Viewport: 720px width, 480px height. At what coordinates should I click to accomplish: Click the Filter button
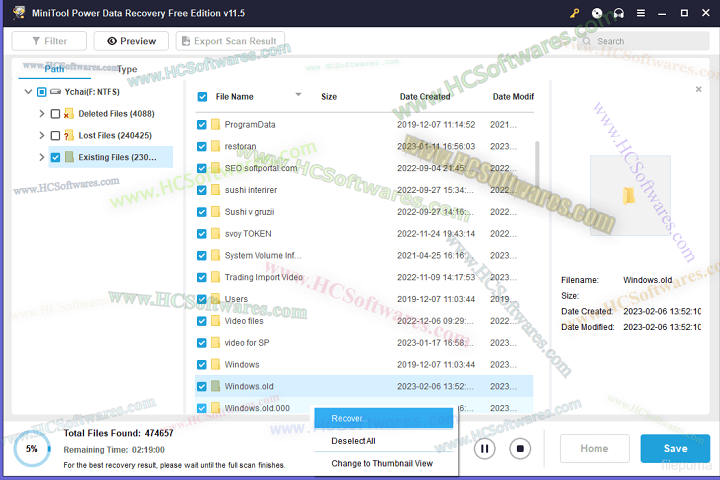point(49,41)
